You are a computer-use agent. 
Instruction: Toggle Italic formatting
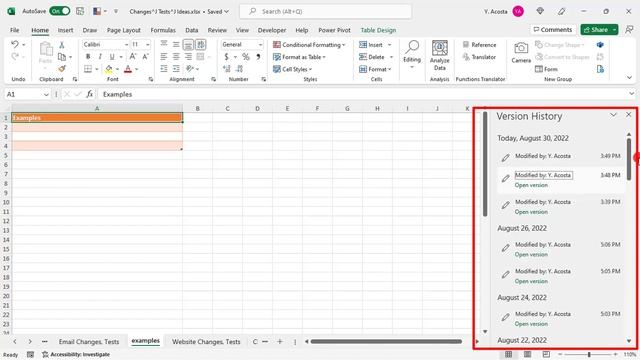pyautogui.click(x=100, y=57)
